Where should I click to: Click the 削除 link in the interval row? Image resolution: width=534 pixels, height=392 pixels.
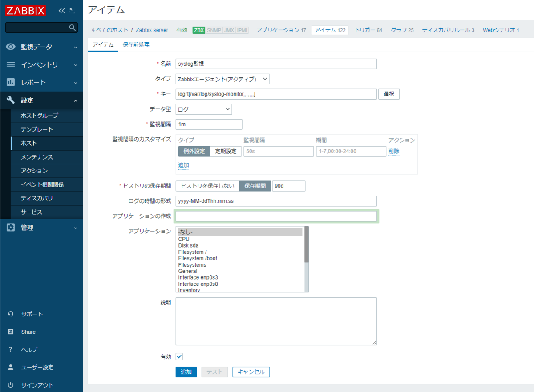394,151
